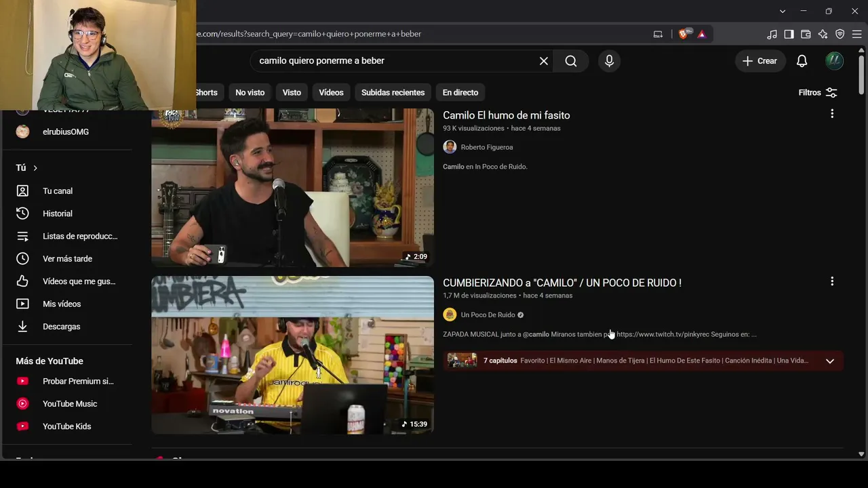
Task: Open the Un Poco De Ruido channel name link
Action: (488, 314)
